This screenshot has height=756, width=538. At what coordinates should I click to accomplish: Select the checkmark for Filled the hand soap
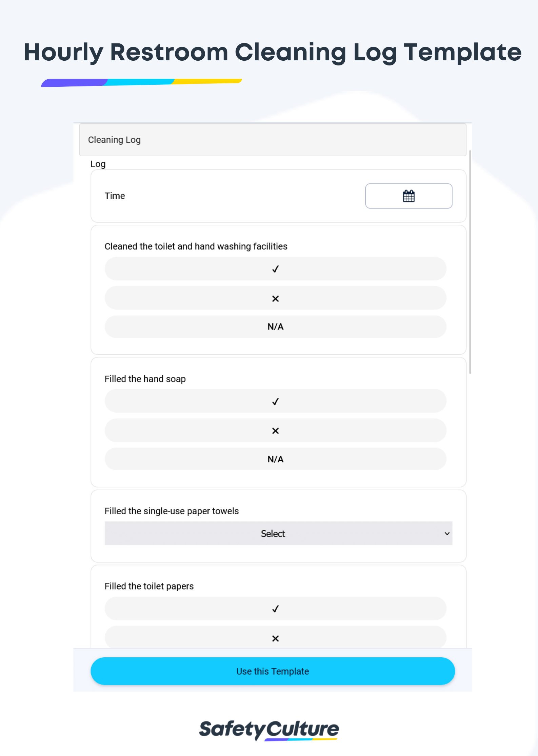275,401
